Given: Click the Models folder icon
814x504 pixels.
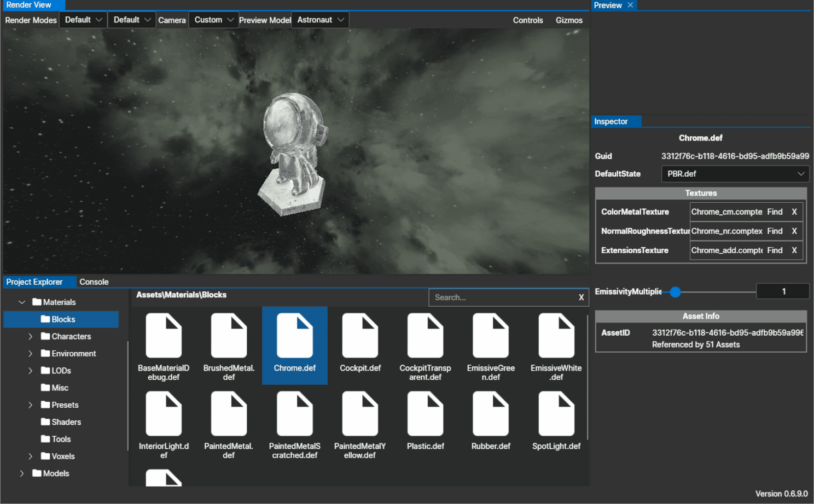Looking at the screenshot, I should point(37,473).
